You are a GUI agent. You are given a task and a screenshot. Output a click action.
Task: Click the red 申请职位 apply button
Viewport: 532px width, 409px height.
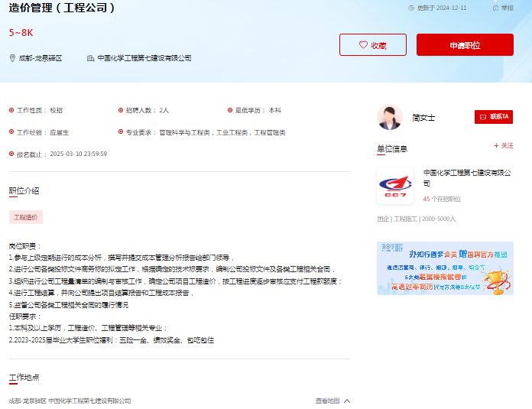pyautogui.click(x=465, y=45)
